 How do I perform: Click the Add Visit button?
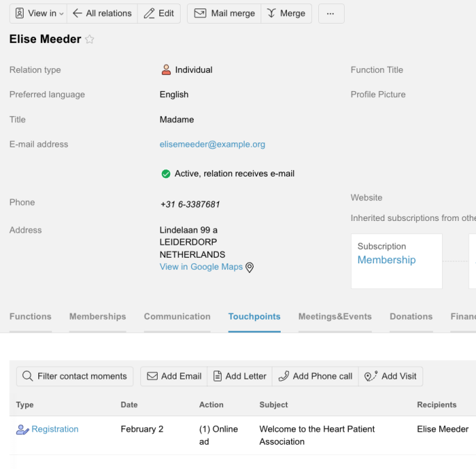pos(391,376)
